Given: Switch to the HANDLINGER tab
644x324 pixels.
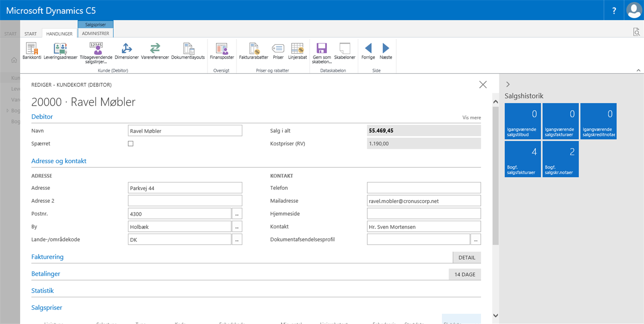Looking at the screenshot, I should click(59, 34).
